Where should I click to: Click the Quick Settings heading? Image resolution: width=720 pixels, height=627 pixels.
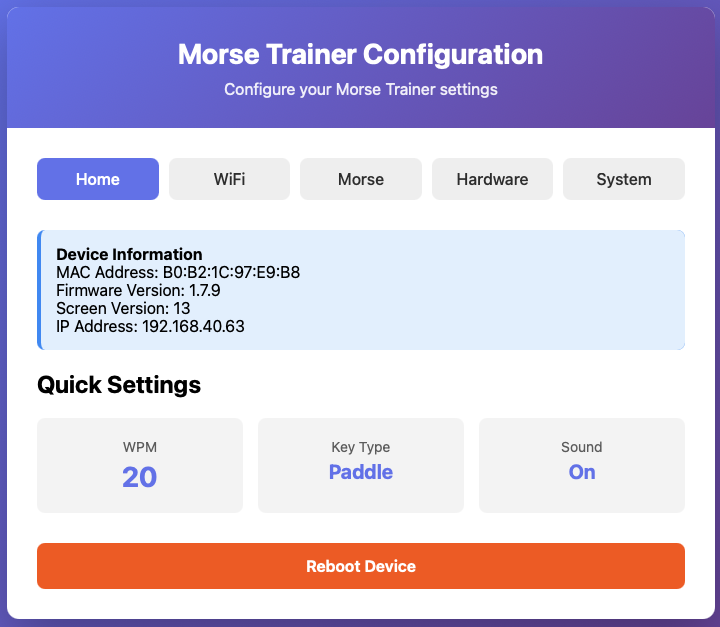pos(119,385)
